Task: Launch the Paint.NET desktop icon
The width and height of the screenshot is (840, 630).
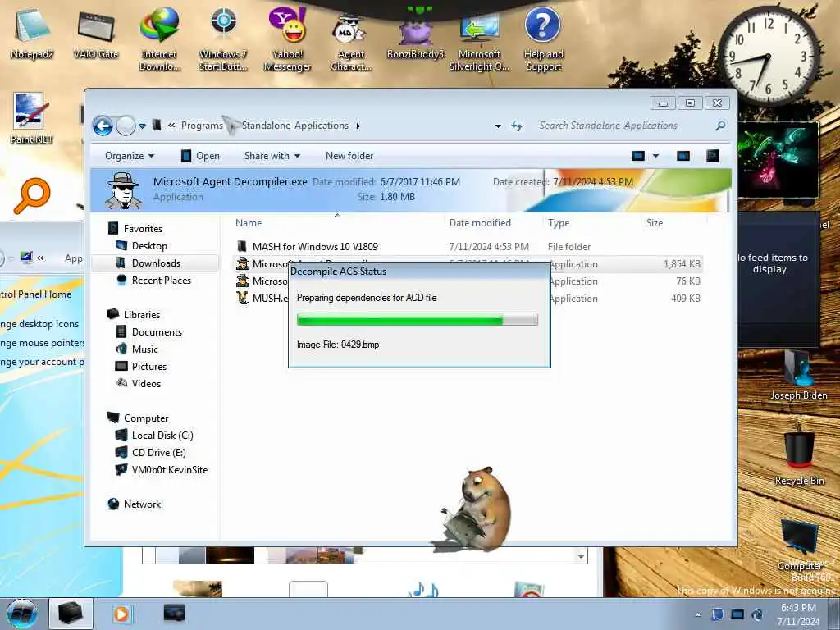Action: [31, 118]
